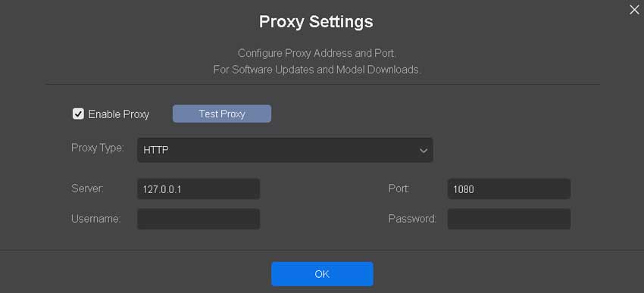Click the Password: label
The width and height of the screenshot is (644, 293).
click(412, 219)
